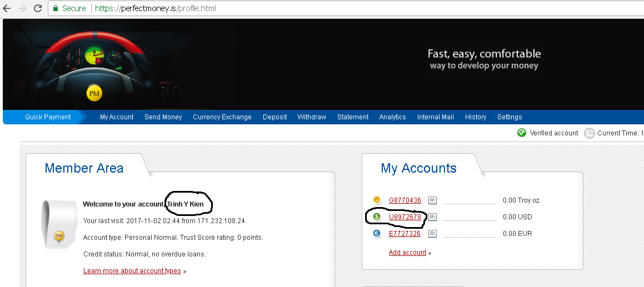Click the green dollar account icon
This screenshot has height=287, width=644.
(x=377, y=217)
